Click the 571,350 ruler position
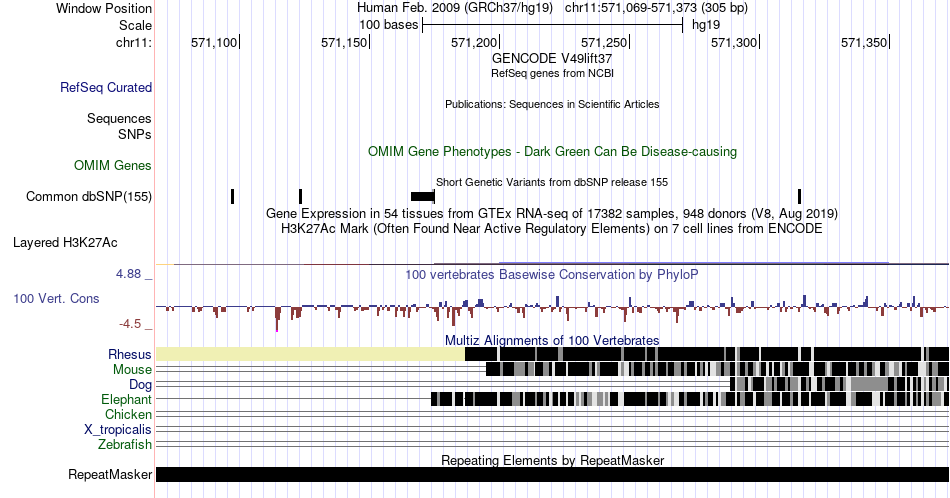This screenshot has width=950, height=498. [865, 42]
